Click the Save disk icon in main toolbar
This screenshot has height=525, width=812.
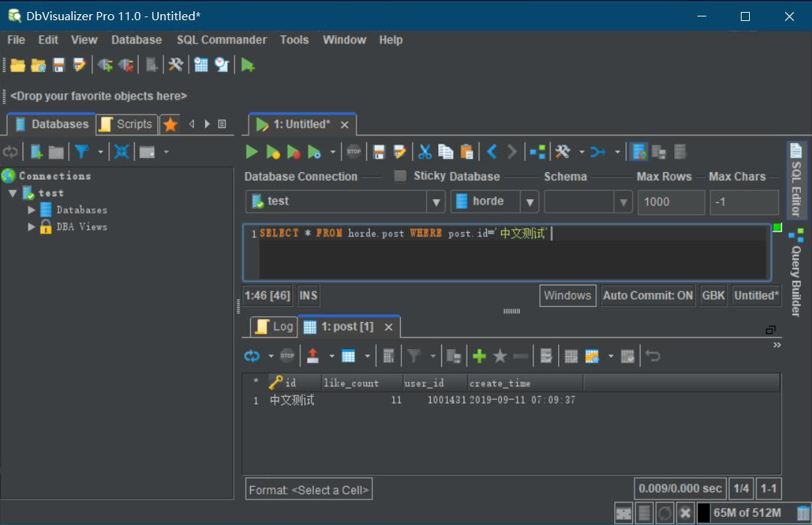58,64
